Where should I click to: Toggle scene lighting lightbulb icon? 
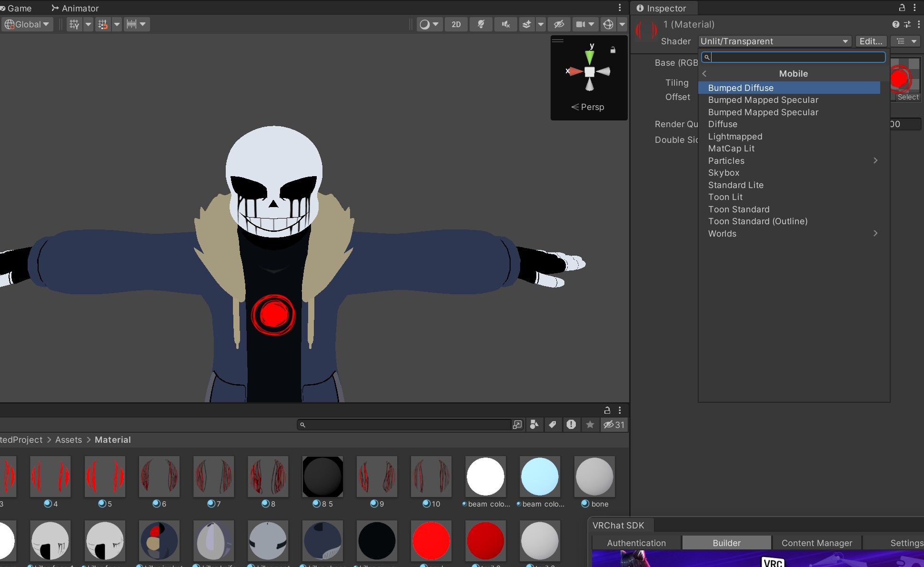481,24
